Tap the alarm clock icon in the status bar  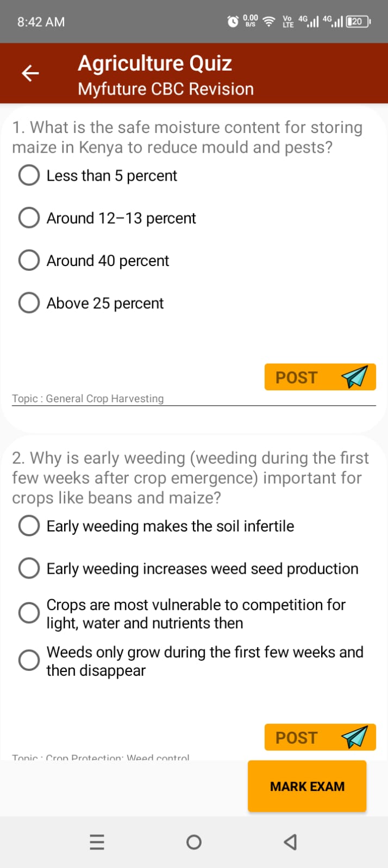click(x=232, y=22)
